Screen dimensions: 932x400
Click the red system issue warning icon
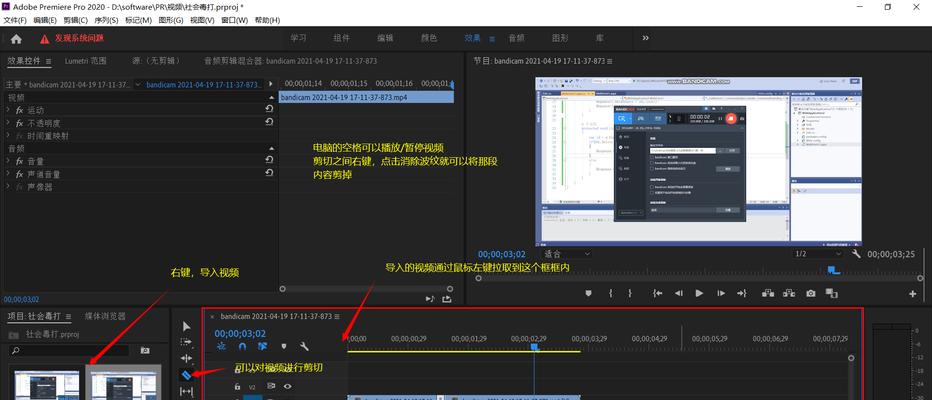point(45,39)
